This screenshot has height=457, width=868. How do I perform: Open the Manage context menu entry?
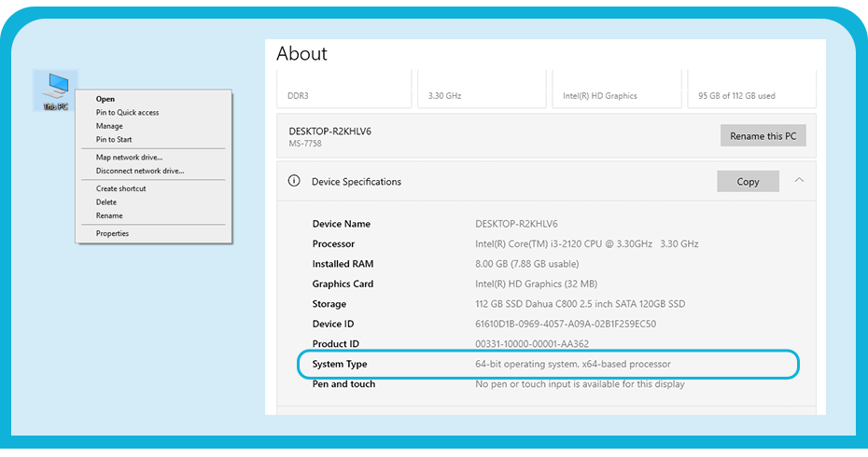click(109, 126)
